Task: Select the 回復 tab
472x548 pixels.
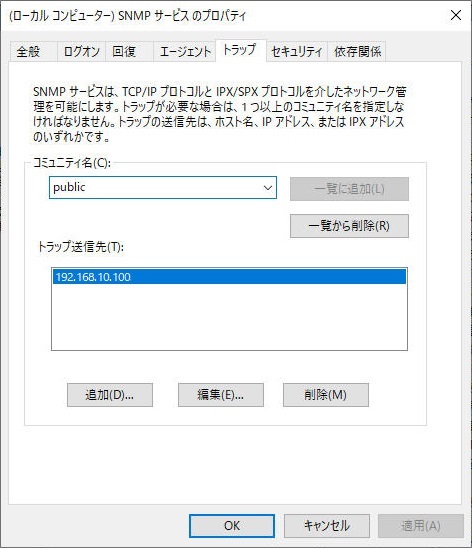Action: tap(130, 52)
